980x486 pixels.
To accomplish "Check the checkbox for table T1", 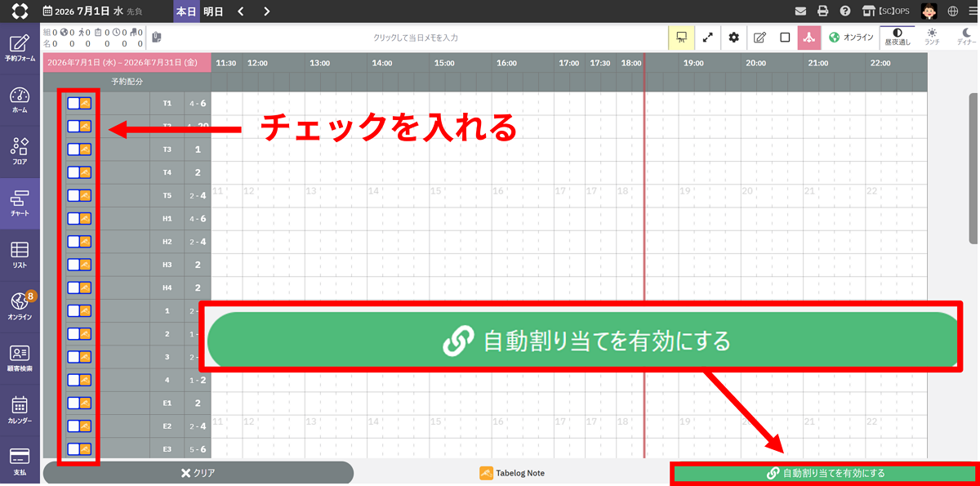I will [73, 104].
